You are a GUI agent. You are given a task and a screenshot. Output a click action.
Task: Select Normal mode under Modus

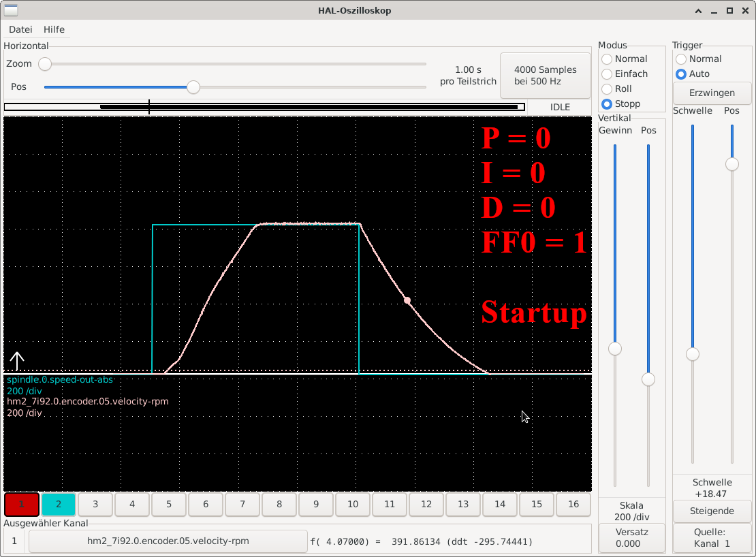point(625,59)
